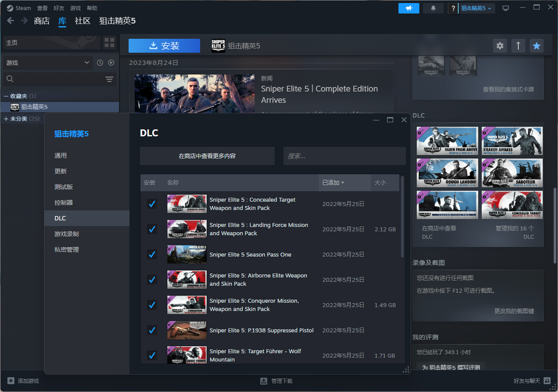Screen dimensions: 558x392
Task: Click the announcements megaphone icon
Action: pos(409,8)
